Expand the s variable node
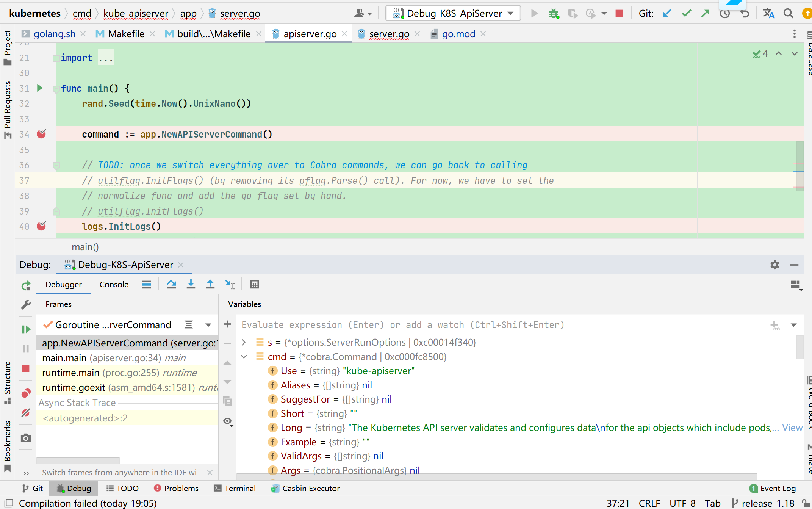812x509 pixels. pyautogui.click(x=244, y=342)
